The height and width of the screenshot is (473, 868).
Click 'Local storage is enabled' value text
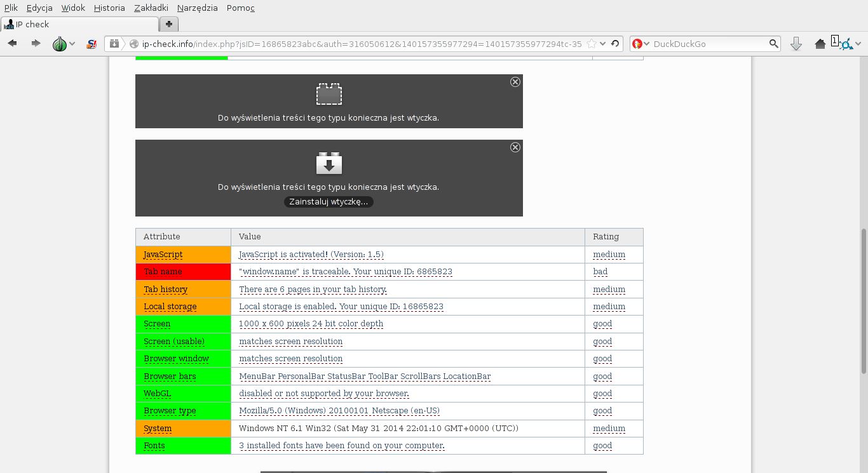coord(341,307)
